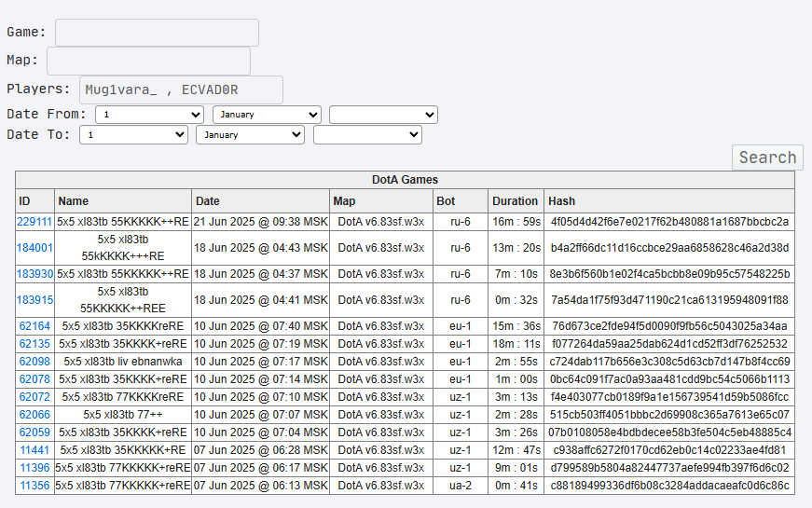Screen dimensions: 812x508
Task: Select the hash starting c88189499336
Action: pos(669,486)
